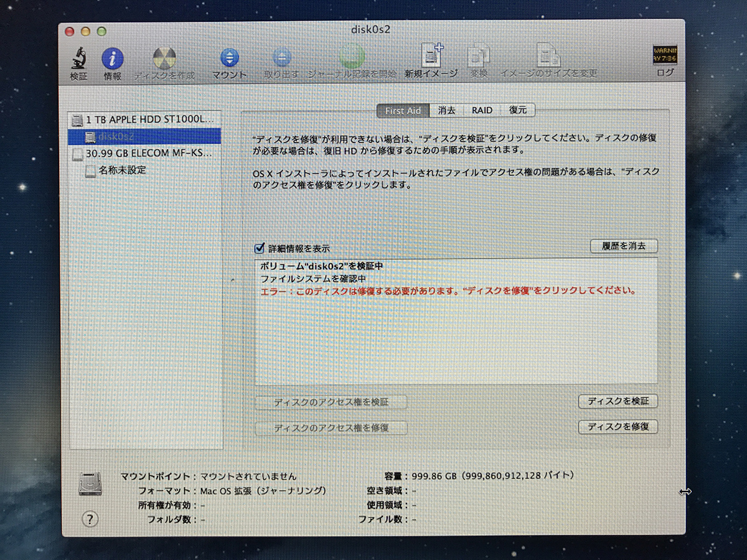Open the 復元 (Restore) tab
Viewport: 747px width, 560px height.
click(x=517, y=111)
